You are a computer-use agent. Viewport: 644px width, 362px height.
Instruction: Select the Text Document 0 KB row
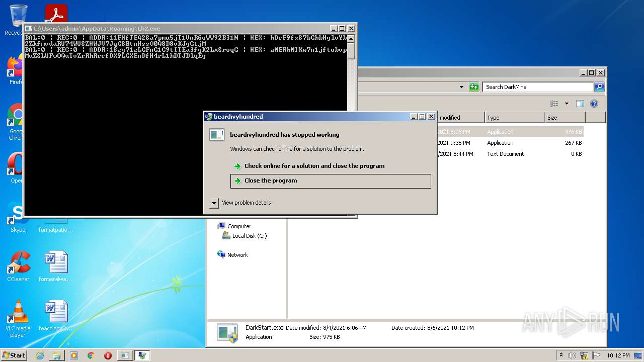[x=510, y=154]
